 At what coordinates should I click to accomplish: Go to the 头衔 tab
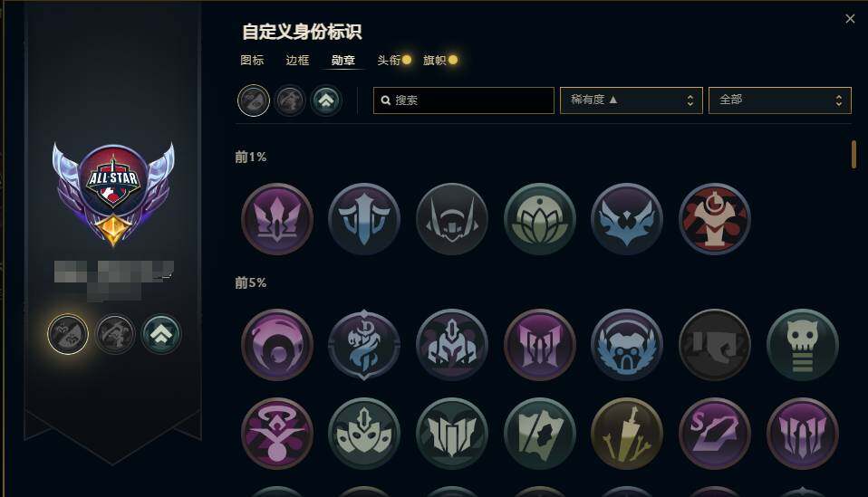click(389, 60)
